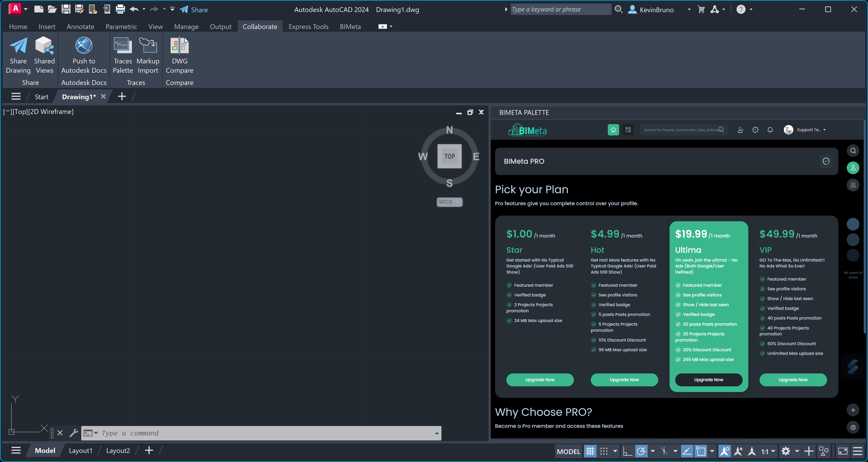Click the BIMeta sidebar plus button

click(853, 410)
